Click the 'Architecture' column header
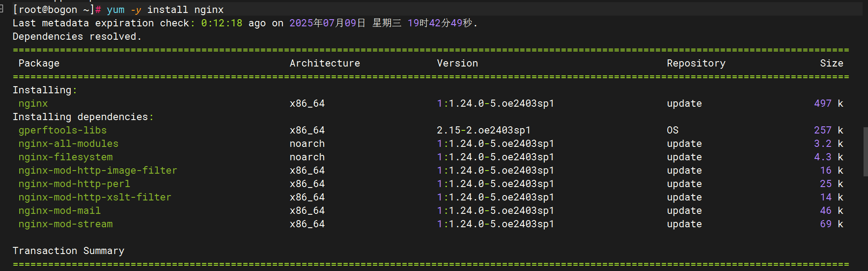Viewport: 868px width, 271px height. (x=325, y=63)
